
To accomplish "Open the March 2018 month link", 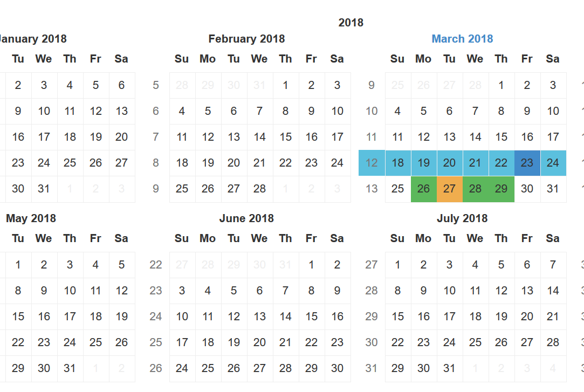I will 462,39.
